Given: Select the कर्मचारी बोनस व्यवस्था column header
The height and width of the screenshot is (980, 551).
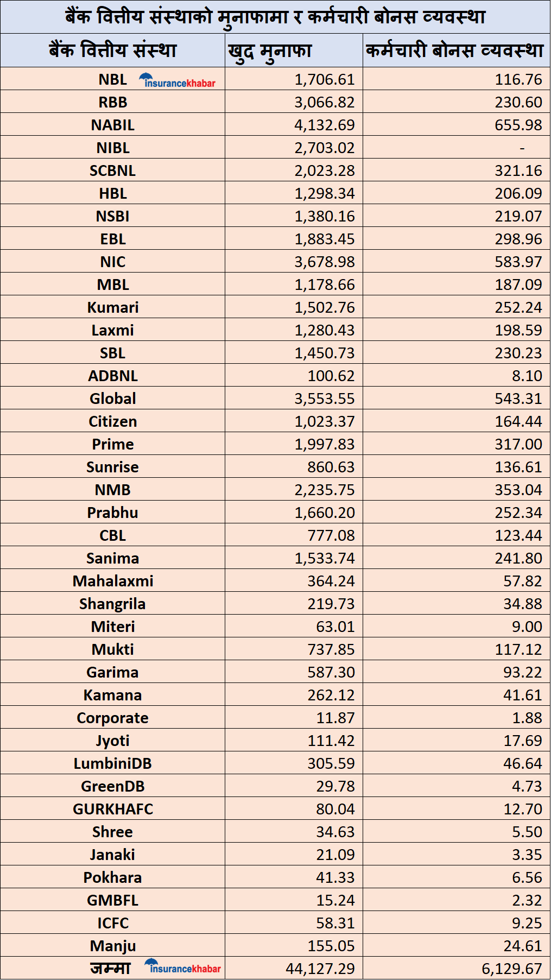Looking at the screenshot, I should point(455,50).
